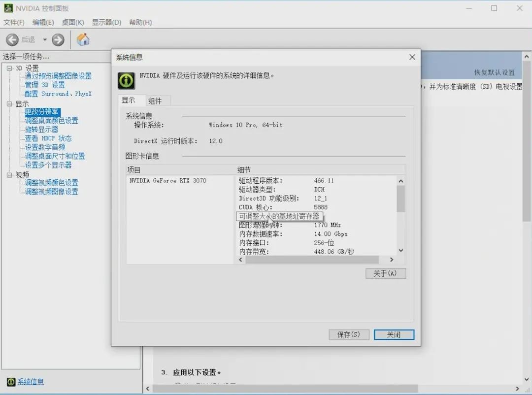Click the 保存(S) button
This screenshot has height=395, width=532.
point(349,334)
